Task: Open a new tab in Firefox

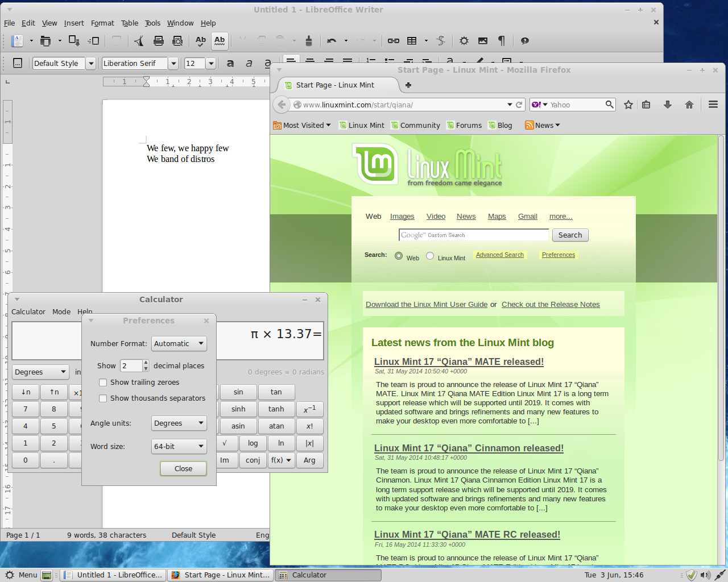Action: [x=408, y=85]
